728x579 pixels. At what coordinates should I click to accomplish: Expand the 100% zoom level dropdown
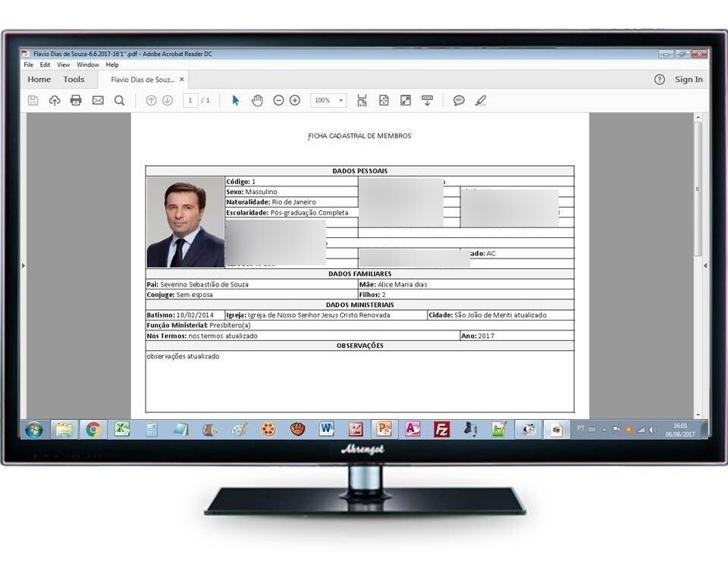(x=341, y=100)
